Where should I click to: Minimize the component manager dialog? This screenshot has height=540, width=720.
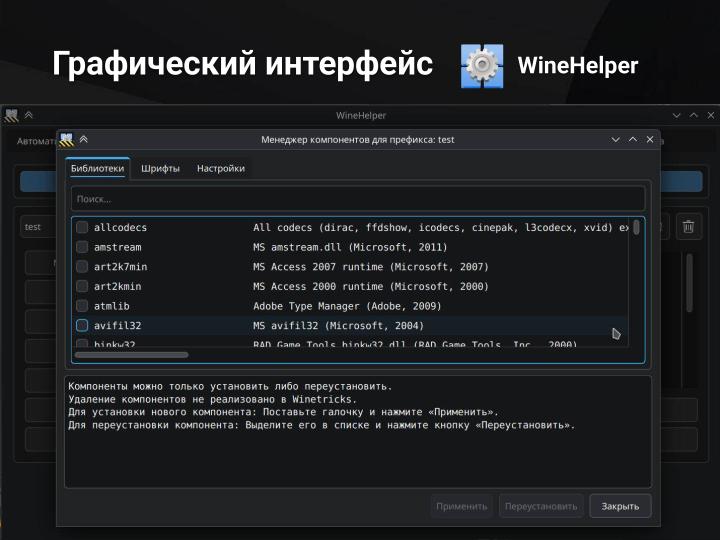click(615, 140)
